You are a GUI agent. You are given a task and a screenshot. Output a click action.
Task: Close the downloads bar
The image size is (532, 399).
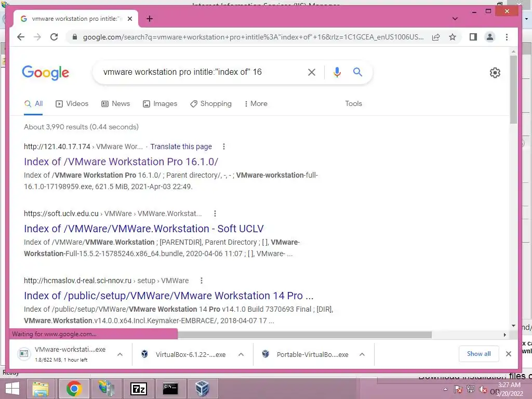point(508,353)
